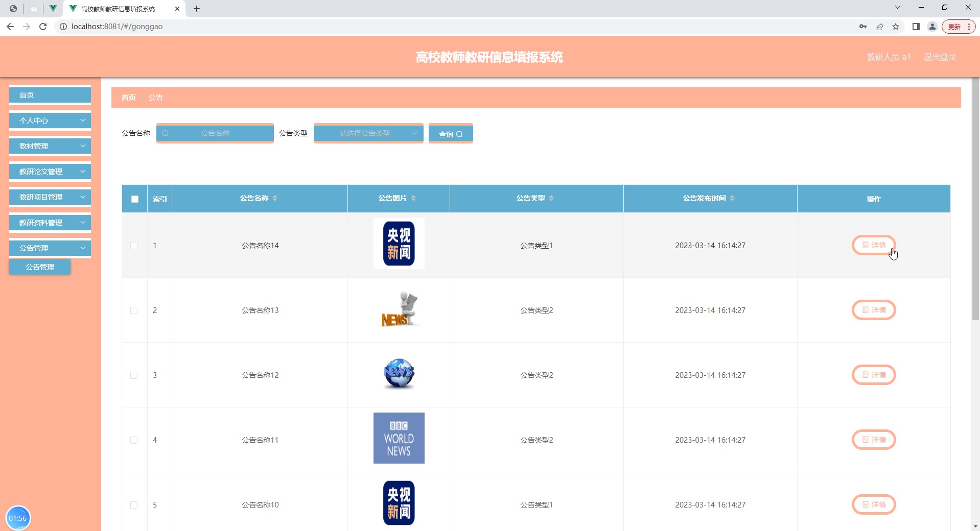Viewport: 980px width, 531px height.
Task: Click 退出登录 to log out
Action: (940, 57)
